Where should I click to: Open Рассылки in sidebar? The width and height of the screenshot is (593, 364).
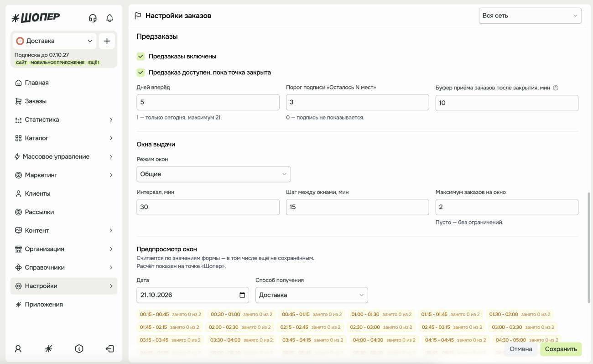pyautogui.click(x=64, y=212)
